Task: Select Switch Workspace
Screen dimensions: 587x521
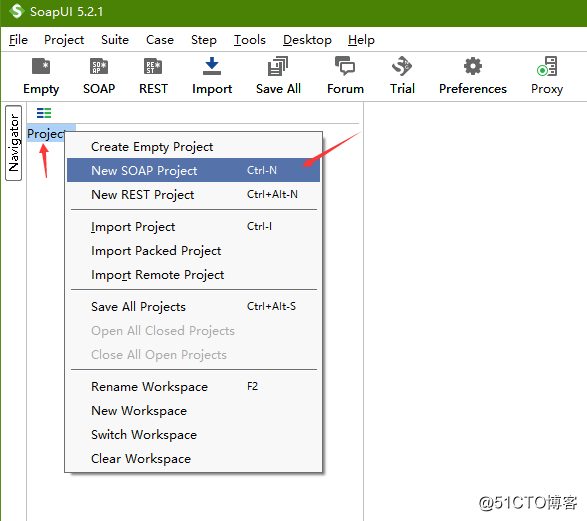Action: coord(193,435)
